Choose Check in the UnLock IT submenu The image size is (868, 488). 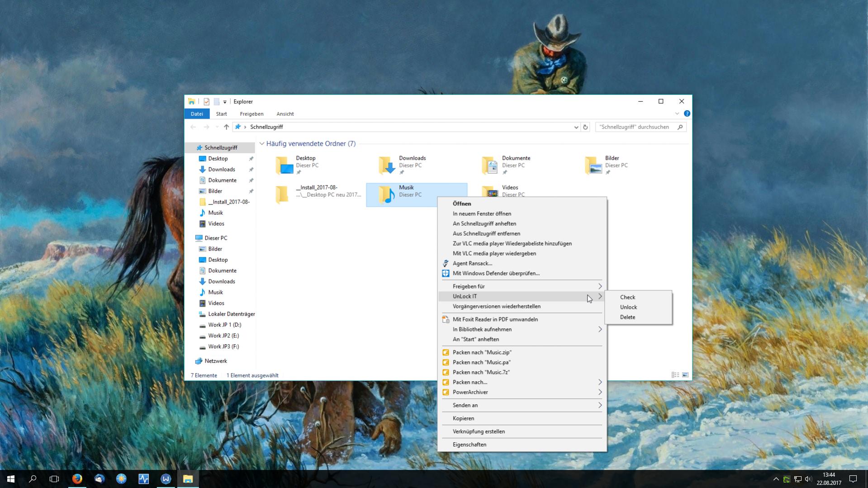point(638,297)
